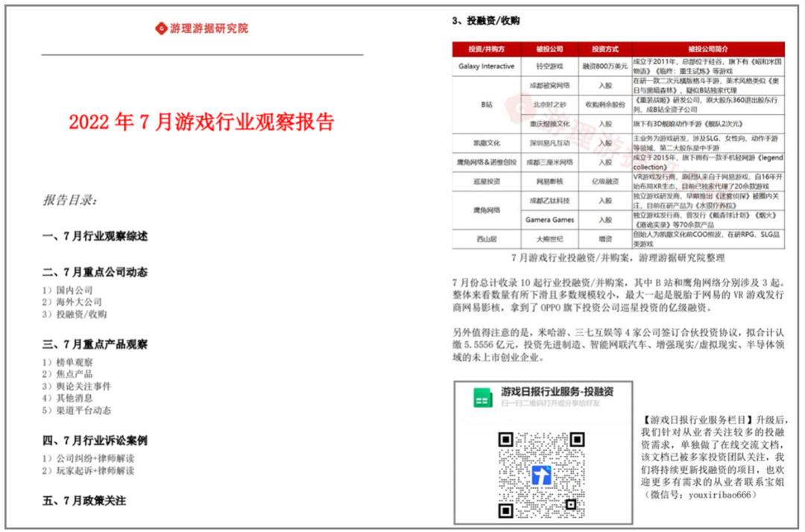Select 1）国内公司 in the contents list
This screenshot has width=805, height=532.
tap(68, 290)
